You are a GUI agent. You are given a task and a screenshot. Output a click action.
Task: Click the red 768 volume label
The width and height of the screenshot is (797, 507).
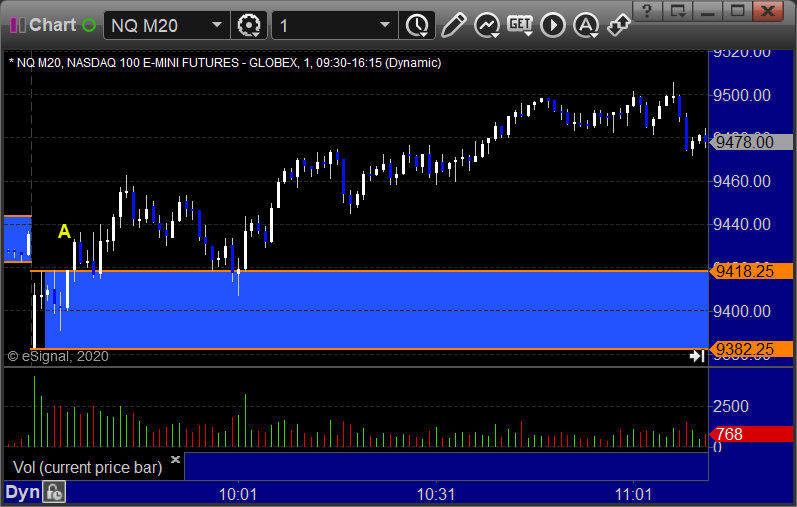coord(751,434)
